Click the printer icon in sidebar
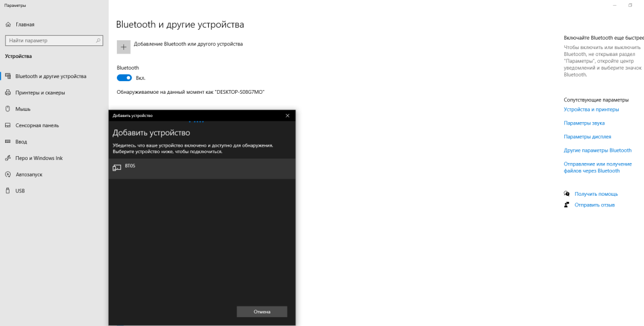 (8, 93)
